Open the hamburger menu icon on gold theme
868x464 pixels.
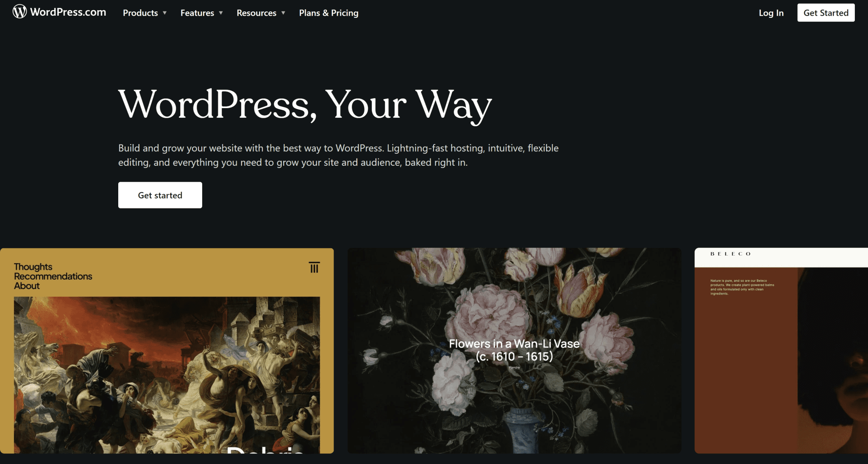(314, 267)
